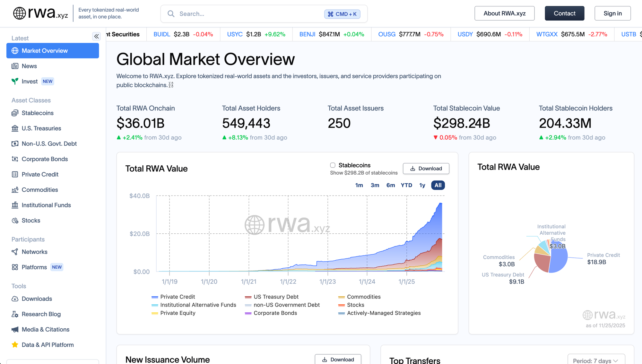The image size is (642, 364).
Task: Collapse the sidebar with double-chevron
Action: tap(96, 36)
